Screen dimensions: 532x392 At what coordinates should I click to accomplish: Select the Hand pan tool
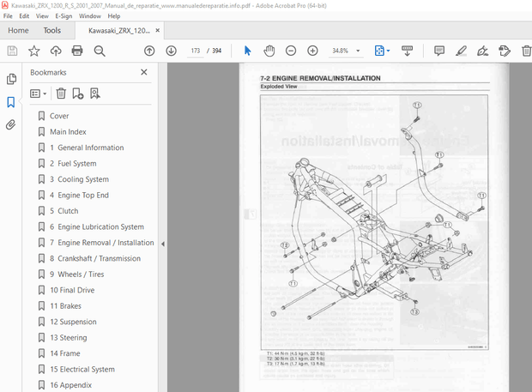269,51
